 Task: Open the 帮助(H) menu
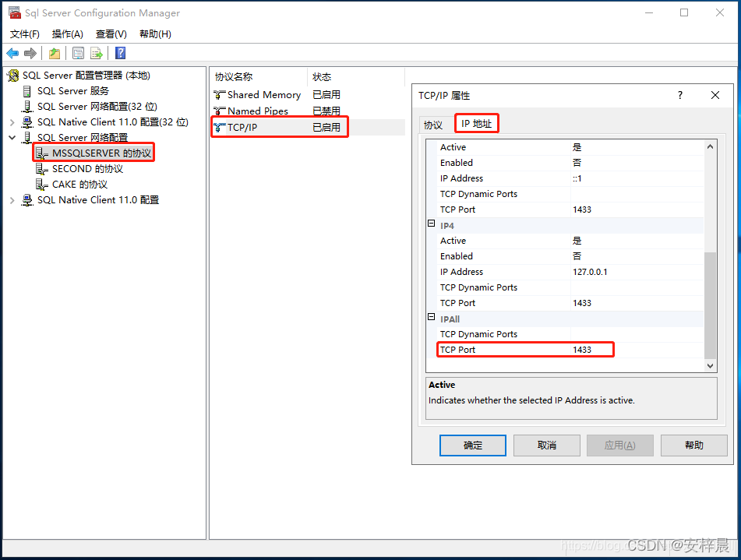[x=155, y=34]
